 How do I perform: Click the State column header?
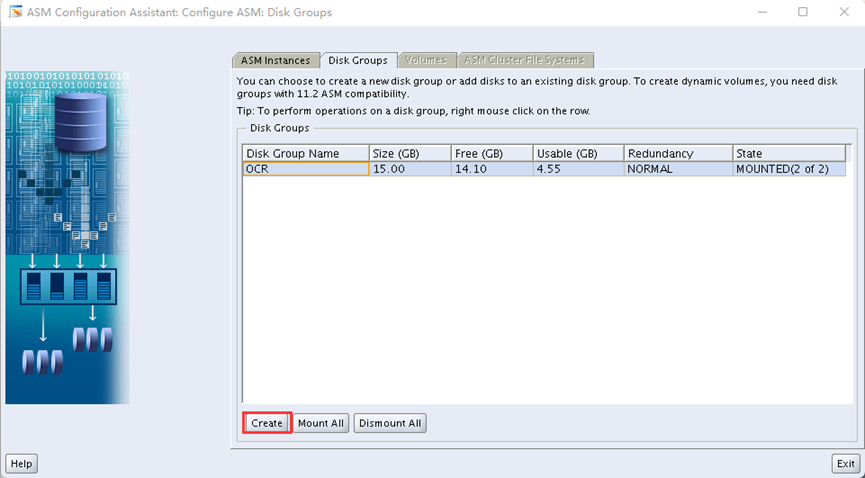click(x=789, y=153)
